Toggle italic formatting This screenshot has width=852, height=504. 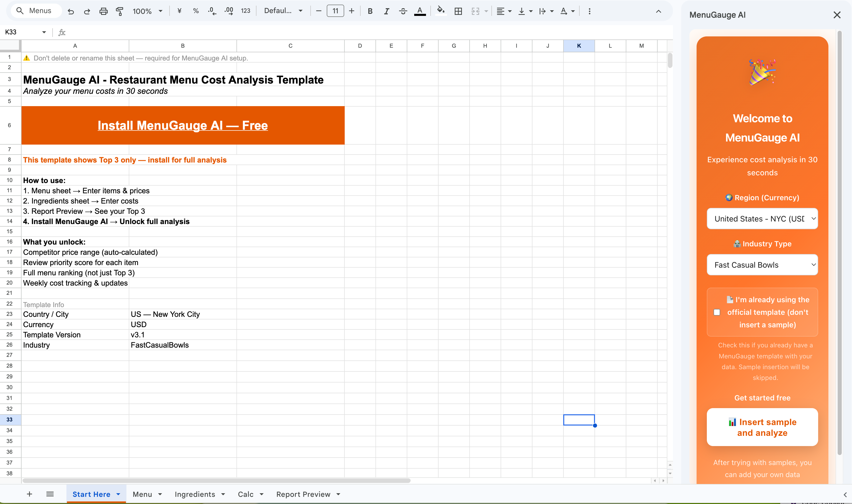[386, 11]
